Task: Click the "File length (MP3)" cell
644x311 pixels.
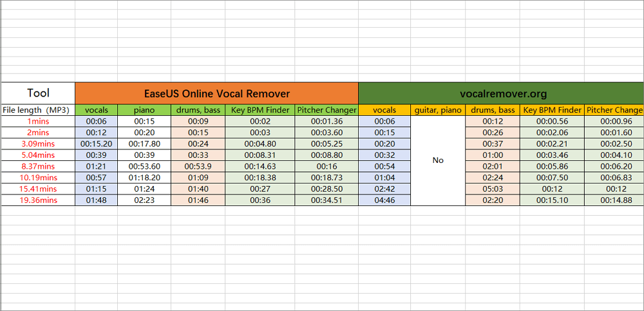Action: click(x=38, y=110)
